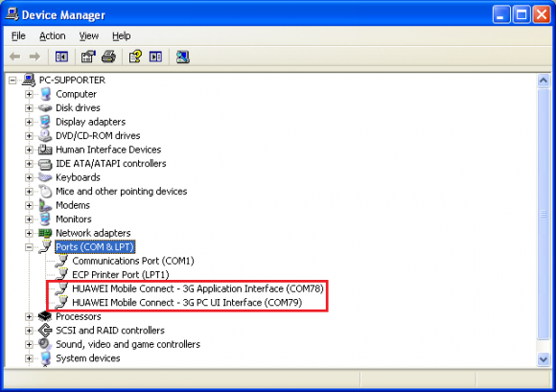This screenshot has height=392, width=556.
Task: Open the Properties toolbar icon
Action: tap(88, 57)
